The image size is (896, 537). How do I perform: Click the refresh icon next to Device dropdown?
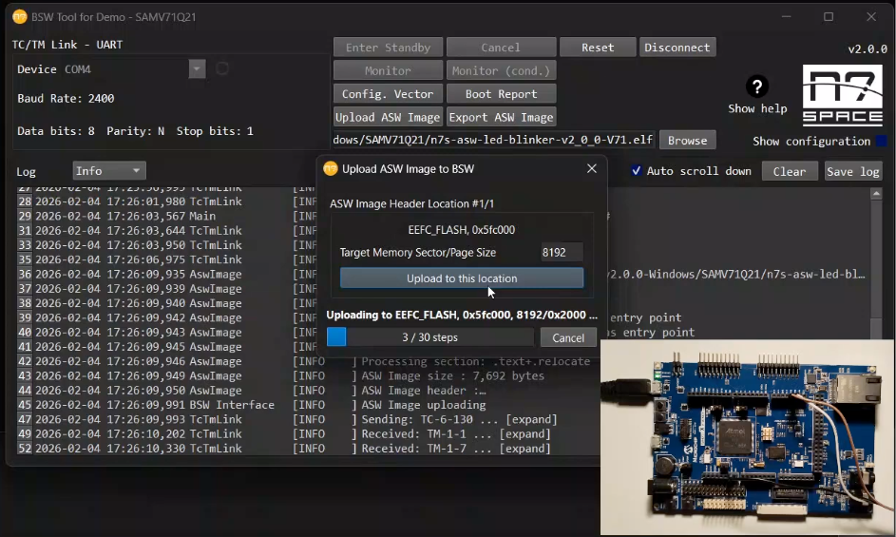point(222,69)
